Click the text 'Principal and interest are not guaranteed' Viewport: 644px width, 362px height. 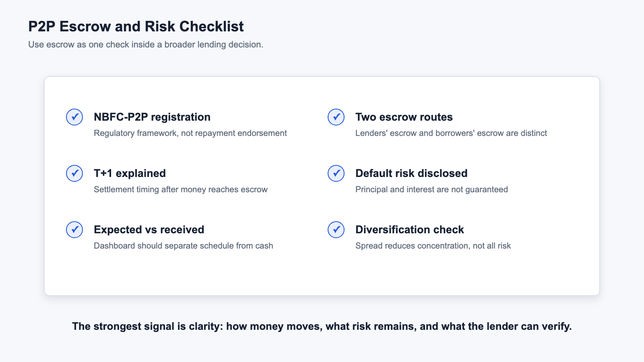point(431,189)
